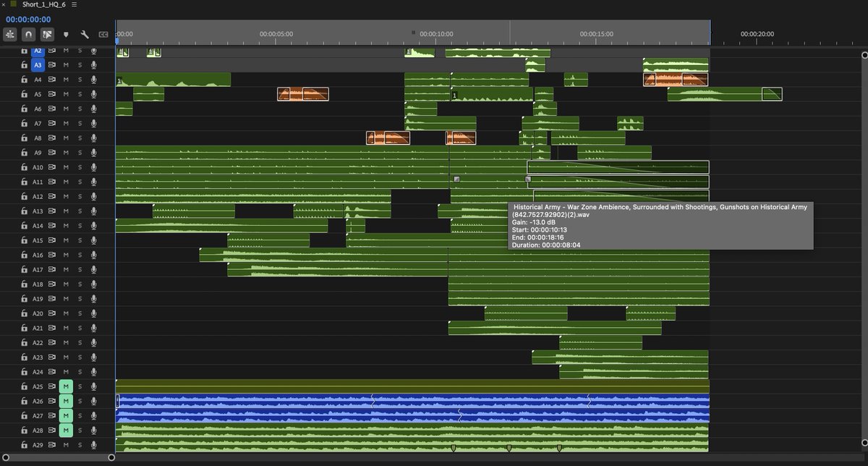Mute track A29
Viewport: 868px width, 466px height.
point(66,444)
